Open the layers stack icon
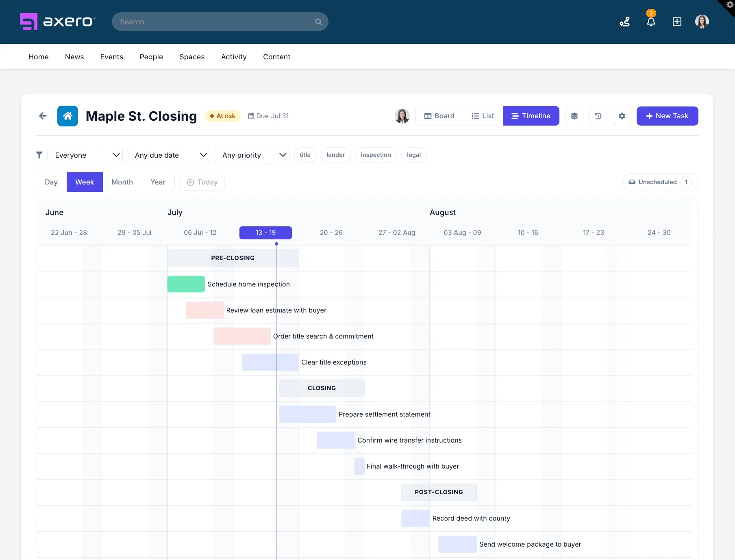735x560 pixels. pyautogui.click(x=574, y=116)
